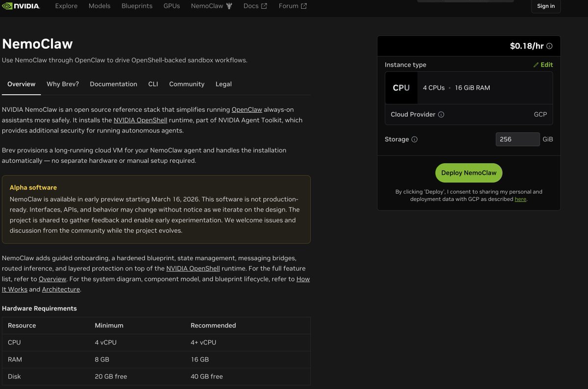The width and height of the screenshot is (588, 389).
Task: Click the NVIDIA logo
Action: [x=21, y=6]
